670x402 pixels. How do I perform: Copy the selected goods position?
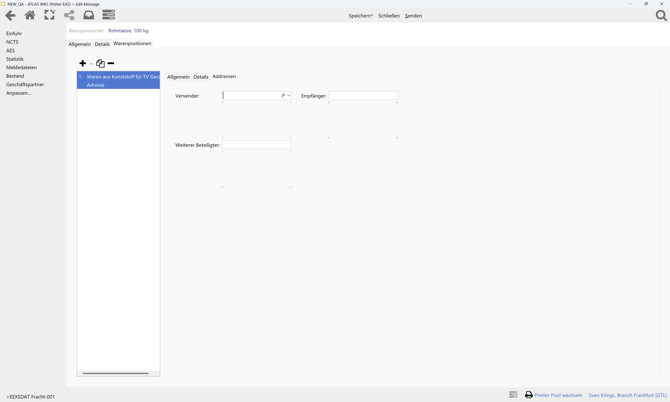pos(100,64)
